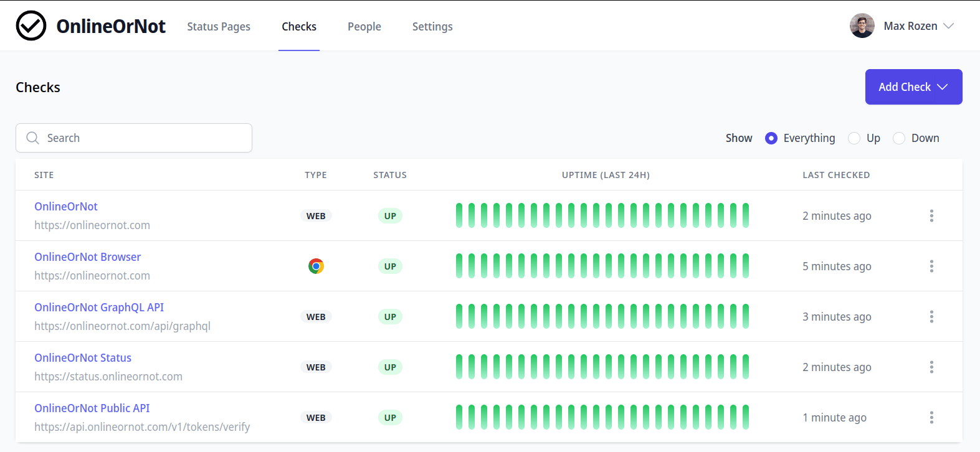The image size is (980, 452).
Task: Open the OnlineOrNot Public API check
Action: coord(92,408)
